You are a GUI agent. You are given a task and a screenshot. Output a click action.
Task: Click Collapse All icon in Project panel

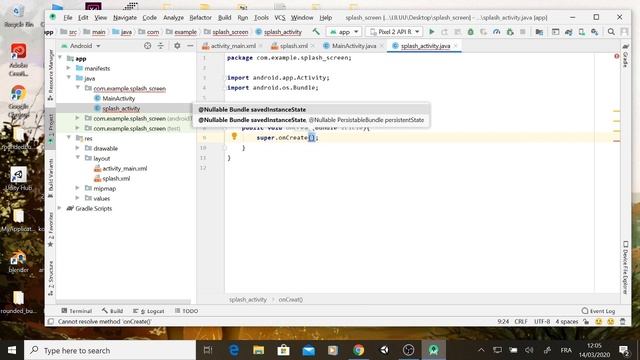pos(160,46)
